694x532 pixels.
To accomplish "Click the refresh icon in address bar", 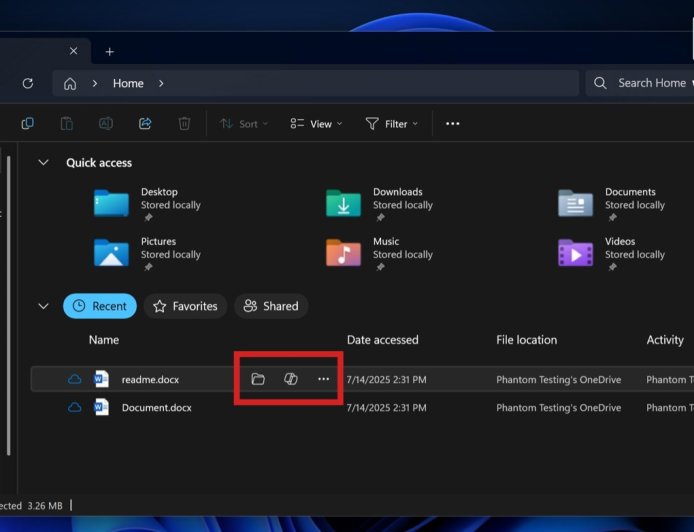I will tap(28, 83).
